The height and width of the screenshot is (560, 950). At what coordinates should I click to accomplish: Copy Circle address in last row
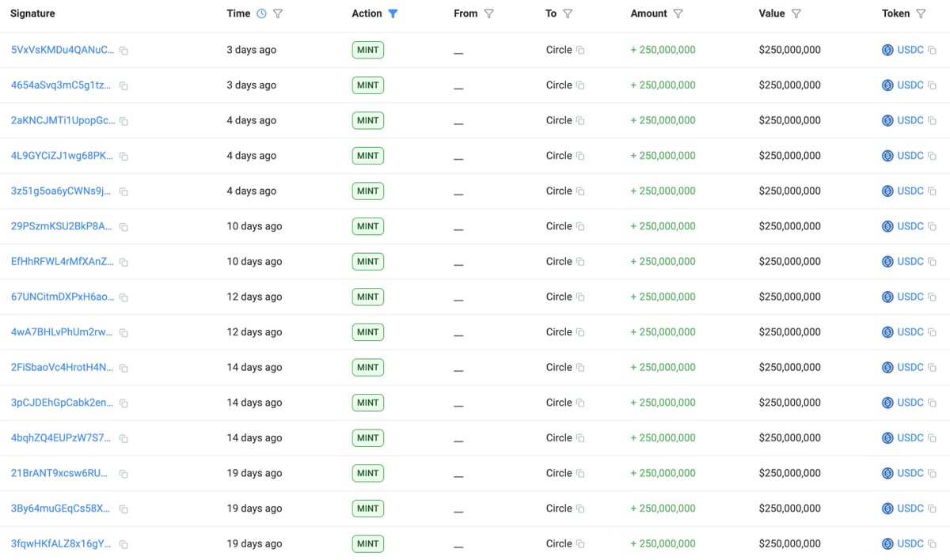coord(580,544)
